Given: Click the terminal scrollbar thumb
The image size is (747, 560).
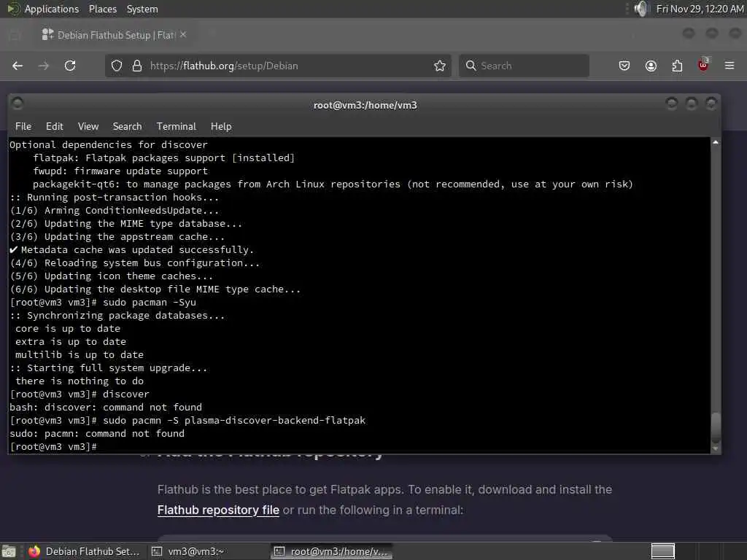Looking at the screenshot, I should coord(716,427).
